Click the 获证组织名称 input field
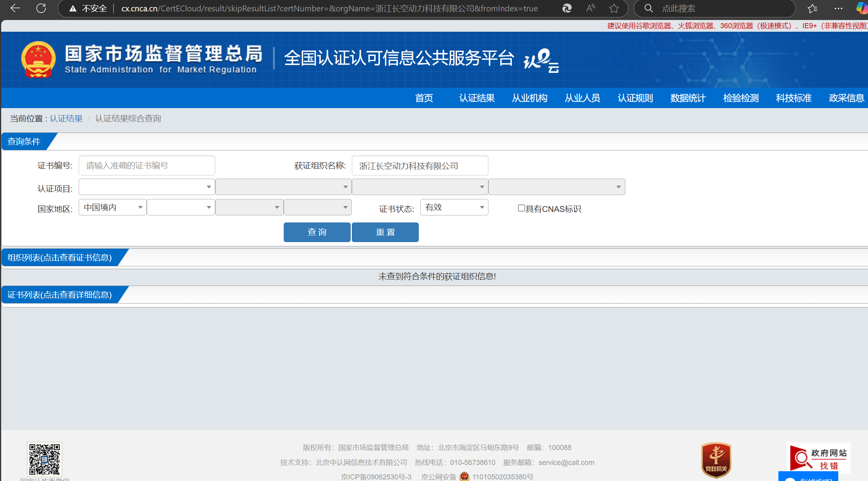 [420, 165]
